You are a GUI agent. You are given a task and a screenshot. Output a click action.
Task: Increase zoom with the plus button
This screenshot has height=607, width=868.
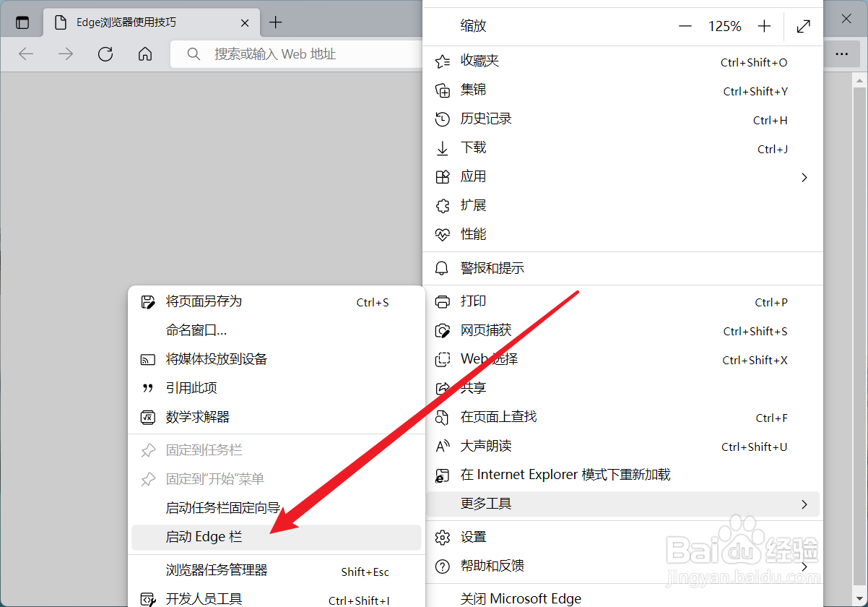tap(765, 26)
